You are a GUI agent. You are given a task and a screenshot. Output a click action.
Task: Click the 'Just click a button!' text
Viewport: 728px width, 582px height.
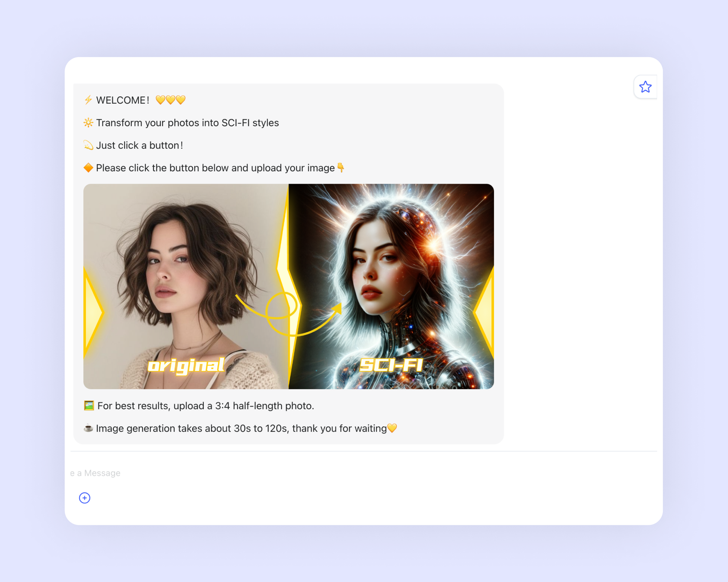coord(139,145)
